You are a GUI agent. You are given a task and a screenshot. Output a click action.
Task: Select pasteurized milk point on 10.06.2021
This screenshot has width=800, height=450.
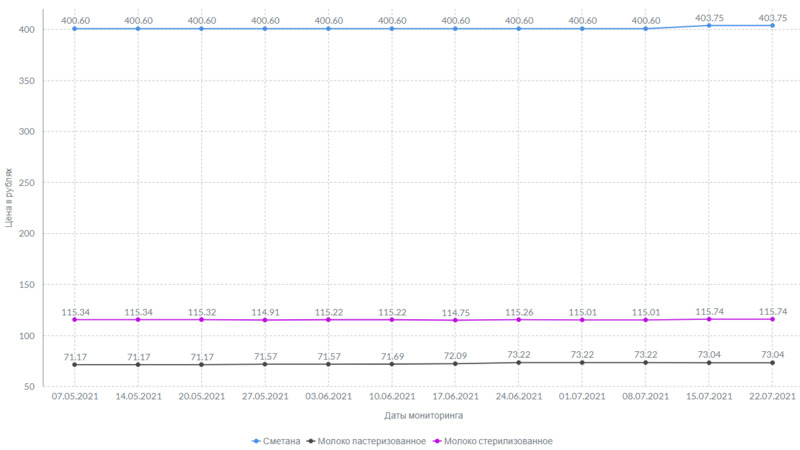click(x=392, y=363)
